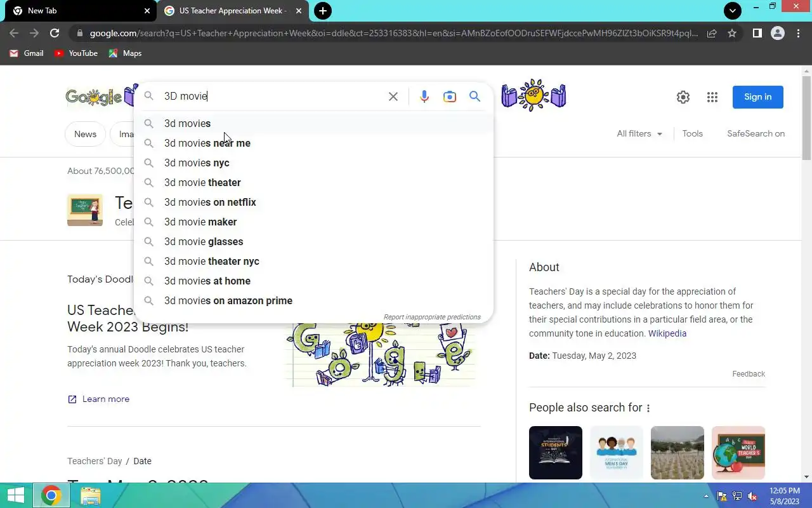Open the taskbar clock and date
Viewport: 812px width, 508px height.
(785, 496)
